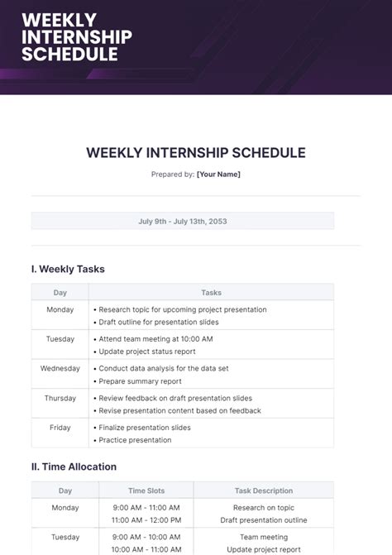Select the July 9th - July 13th date bar
Image resolution: width=392 pixels, height=555 pixels.
tap(183, 221)
